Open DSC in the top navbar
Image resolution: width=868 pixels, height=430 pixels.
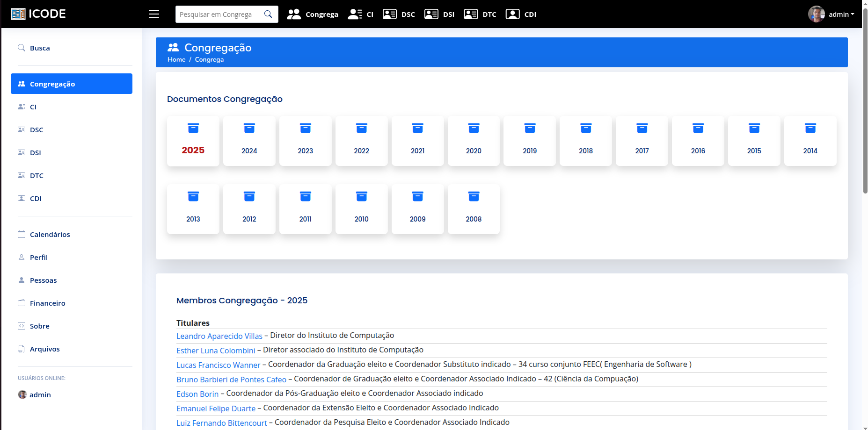399,14
